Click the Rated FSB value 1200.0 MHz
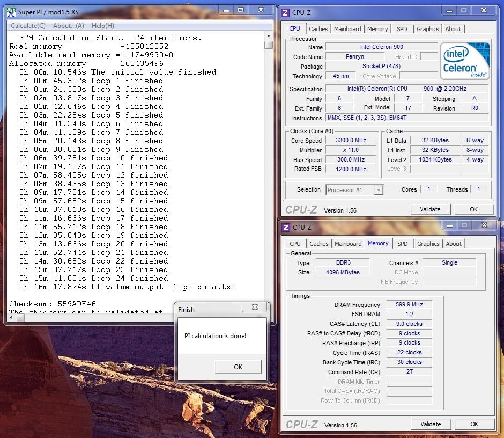504x438 pixels. click(351, 169)
